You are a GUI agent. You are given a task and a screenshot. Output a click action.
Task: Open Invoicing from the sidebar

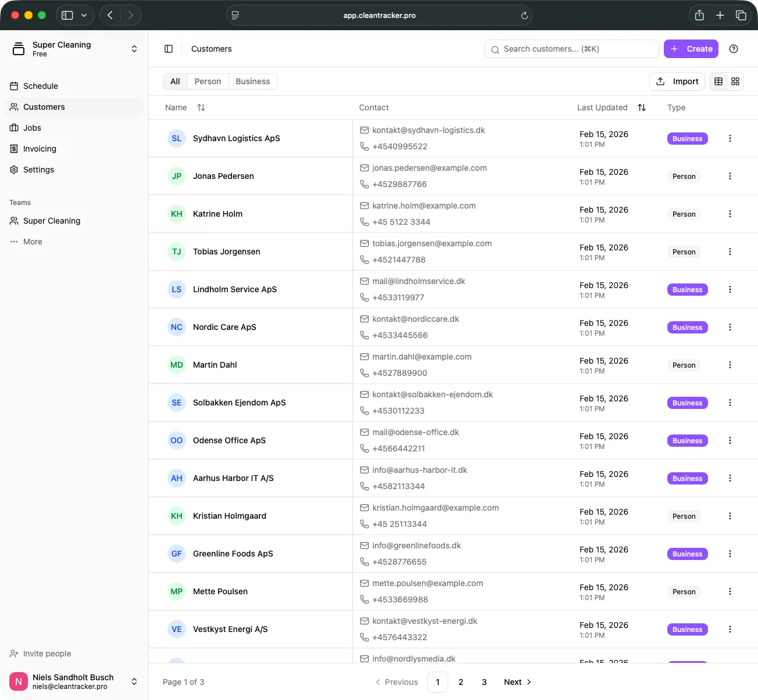click(40, 149)
